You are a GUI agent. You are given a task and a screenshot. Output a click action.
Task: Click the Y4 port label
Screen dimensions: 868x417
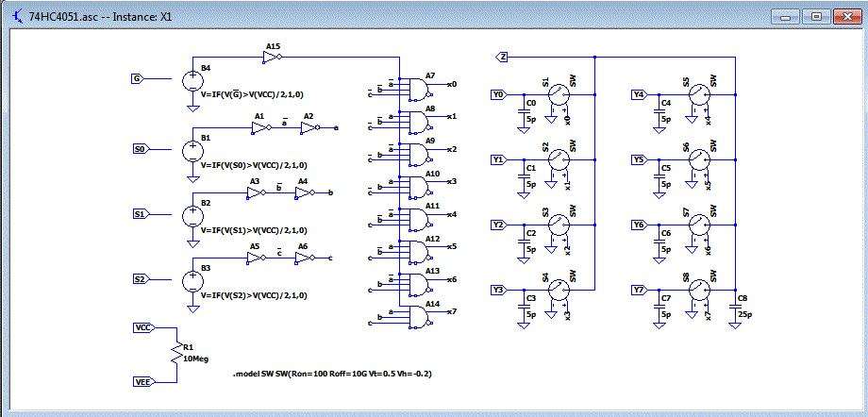click(x=639, y=95)
